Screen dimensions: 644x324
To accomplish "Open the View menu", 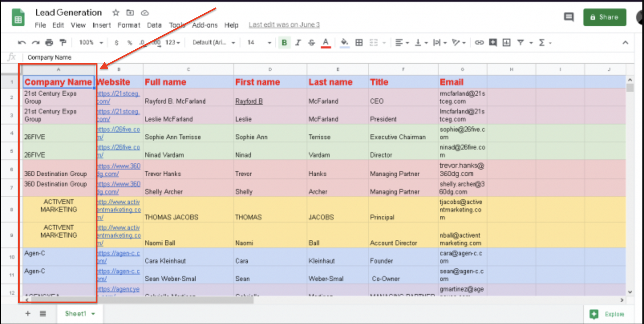I will tap(78, 25).
